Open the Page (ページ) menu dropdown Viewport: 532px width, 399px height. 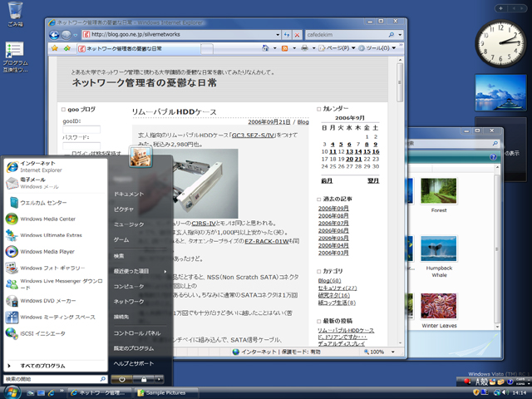click(353, 48)
